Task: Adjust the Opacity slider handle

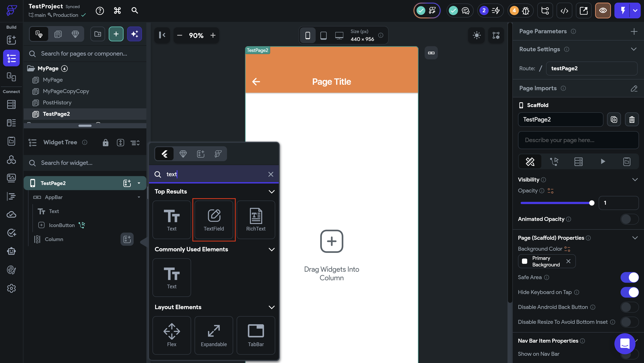Action: [x=591, y=203]
